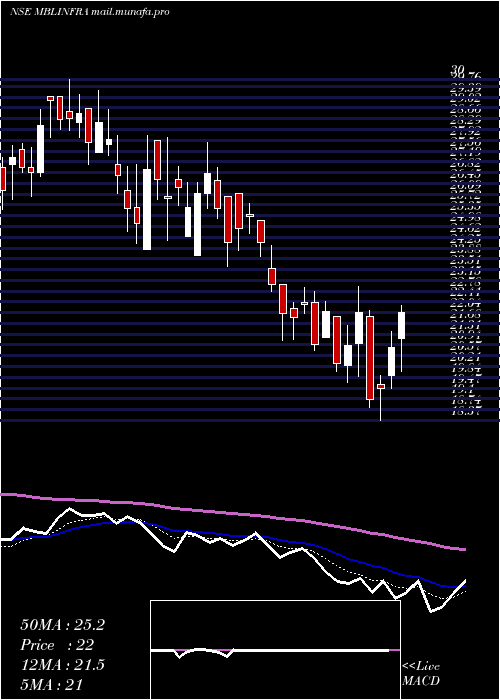Click the '50MA : 25.2' label
This screenshot has width=500, height=700.
(x=62, y=625)
